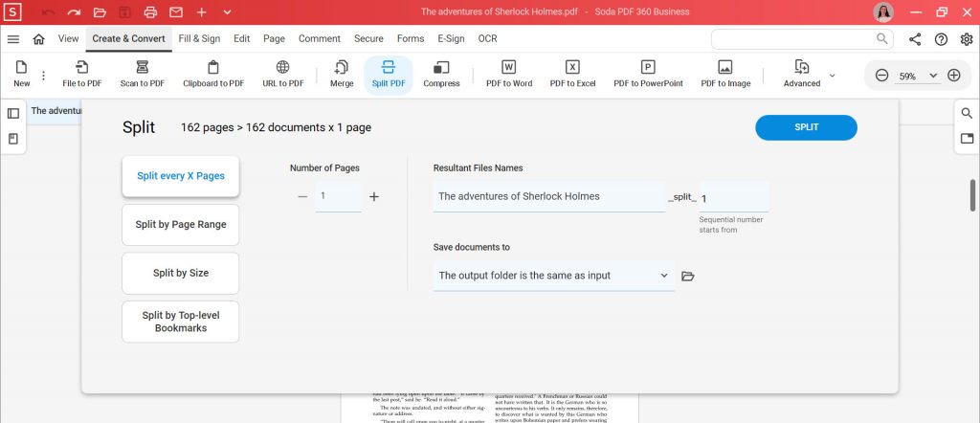Toggle the left sidebar panel icon

[13, 113]
